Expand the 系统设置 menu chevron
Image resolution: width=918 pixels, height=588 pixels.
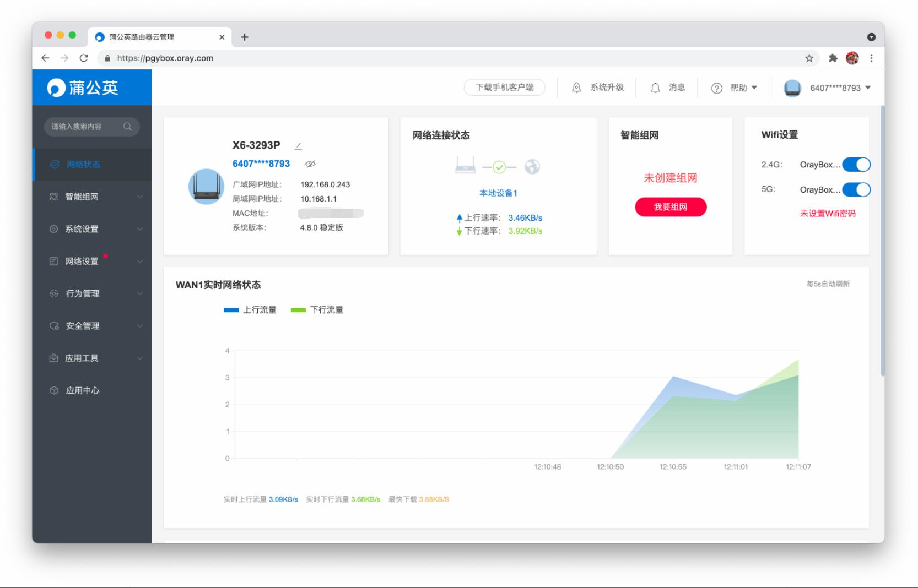click(140, 229)
